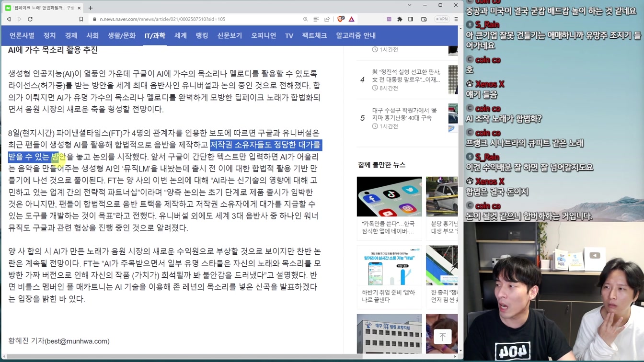This screenshot has height=362, width=644.
Task: Expand the tab search chevron dropdown
Action: tap(409, 5)
